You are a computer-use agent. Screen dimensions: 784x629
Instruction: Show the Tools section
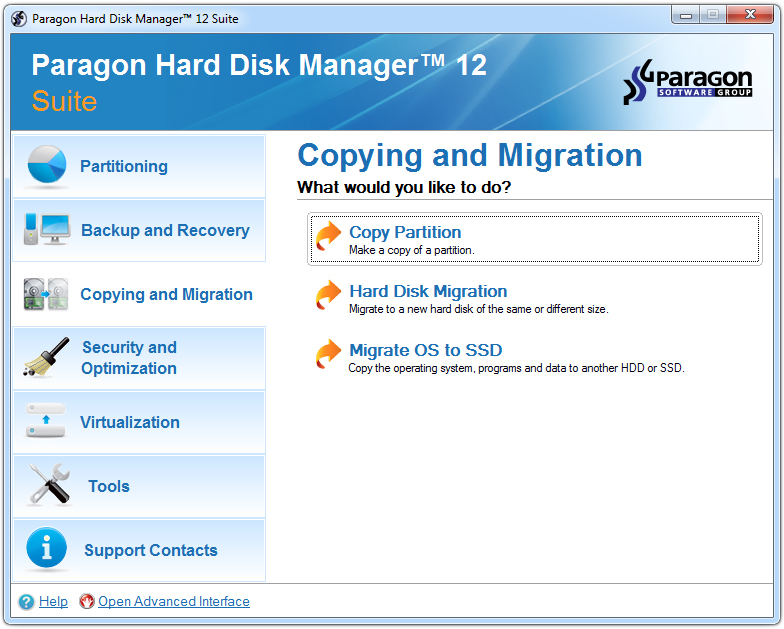[x=139, y=486]
